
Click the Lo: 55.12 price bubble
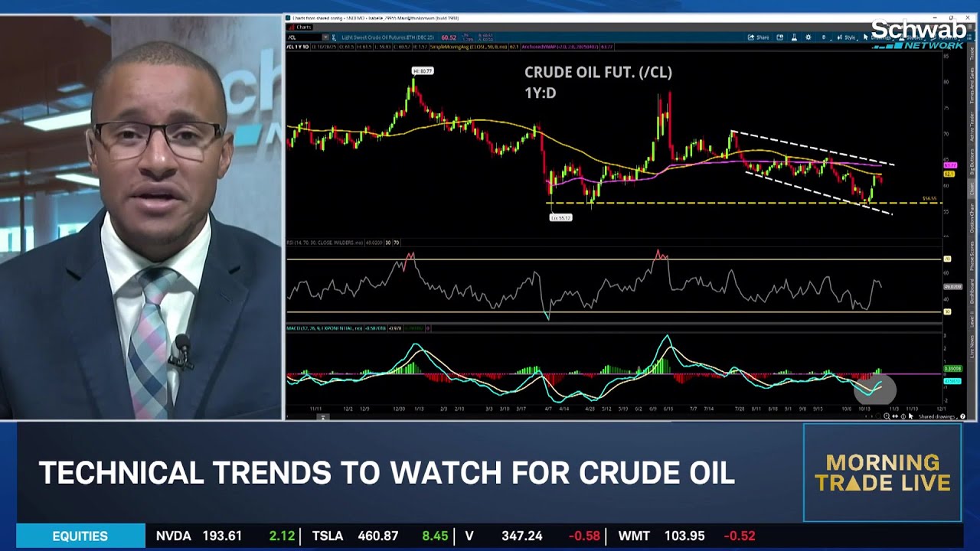point(560,217)
